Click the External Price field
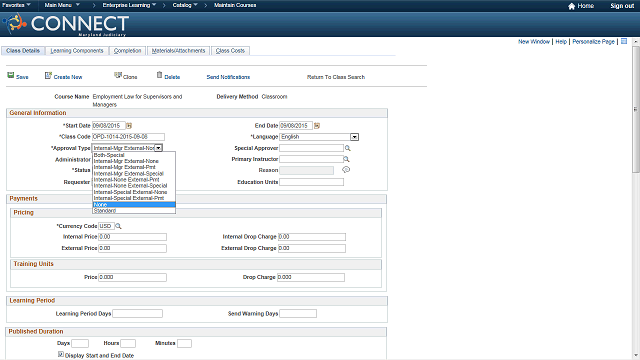The width and height of the screenshot is (640, 360). click(x=132, y=248)
